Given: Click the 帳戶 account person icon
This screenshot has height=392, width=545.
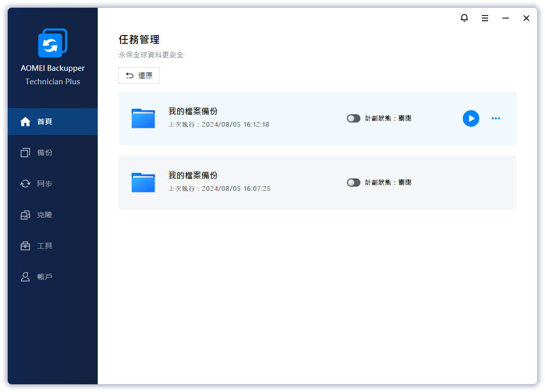Looking at the screenshot, I should coord(25,277).
